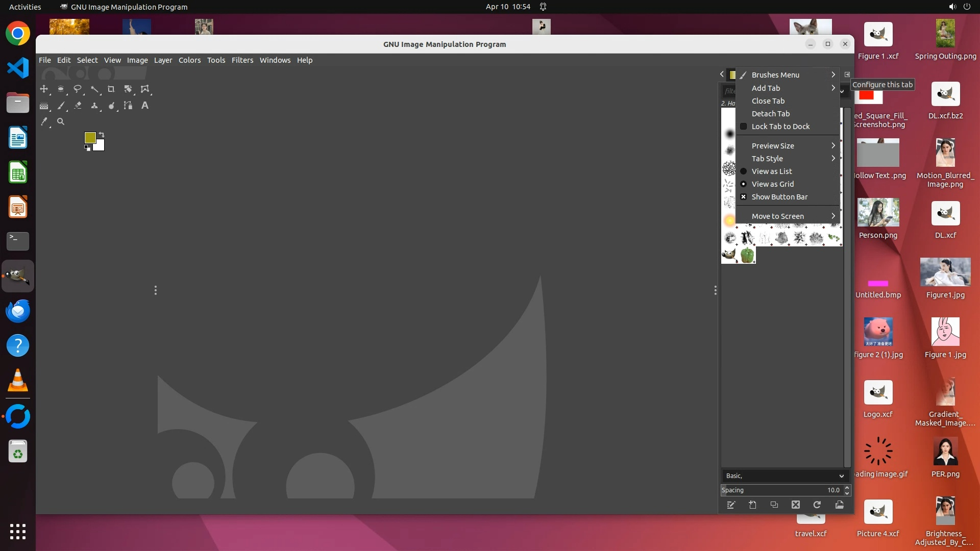The width and height of the screenshot is (980, 551).
Task: Click the Refresh brushes icon
Action: coord(817,505)
